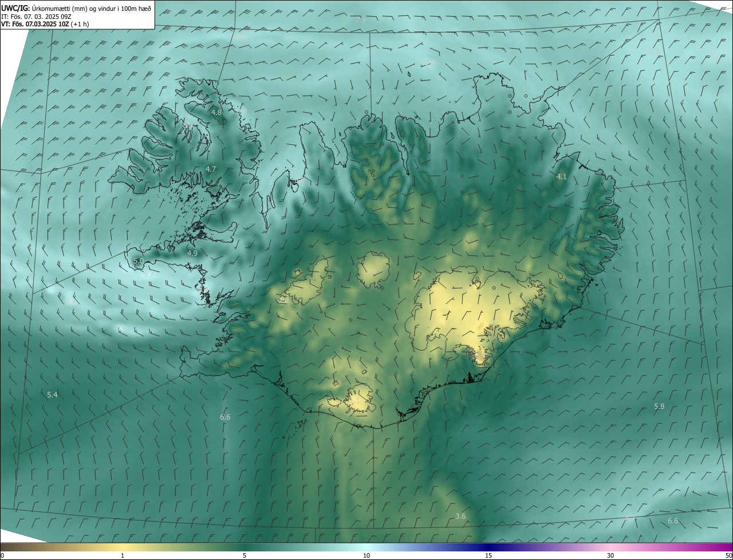Click the "6.6" value nearest the color scale
Screen dimensions: 733x560
[x=673, y=521]
